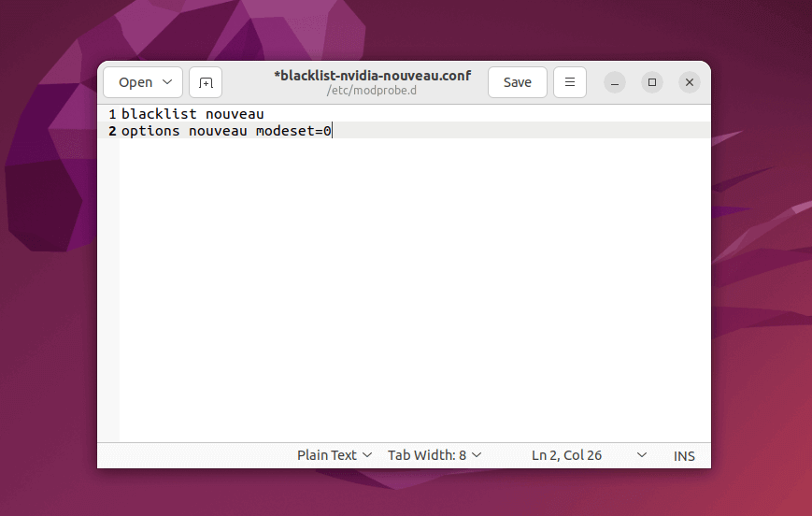Close the text editor window
Image resolution: width=812 pixels, height=516 pixels.
690,82
